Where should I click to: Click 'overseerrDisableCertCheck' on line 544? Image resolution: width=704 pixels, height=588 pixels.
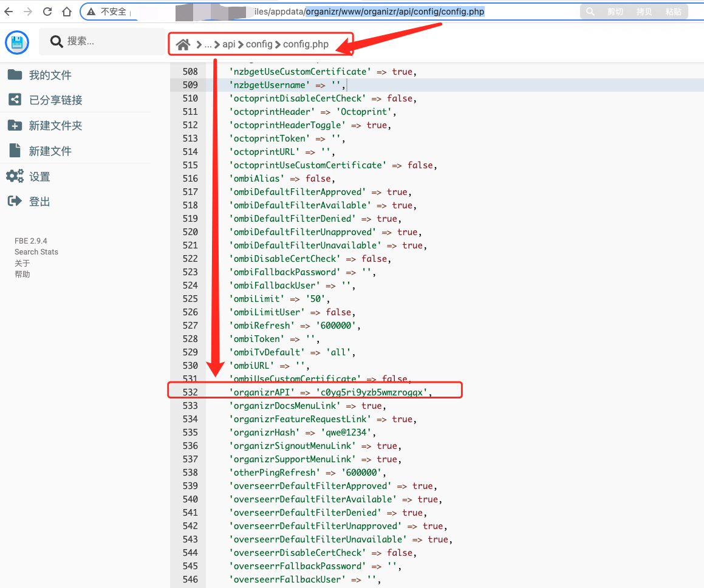(x=298, y=553)
